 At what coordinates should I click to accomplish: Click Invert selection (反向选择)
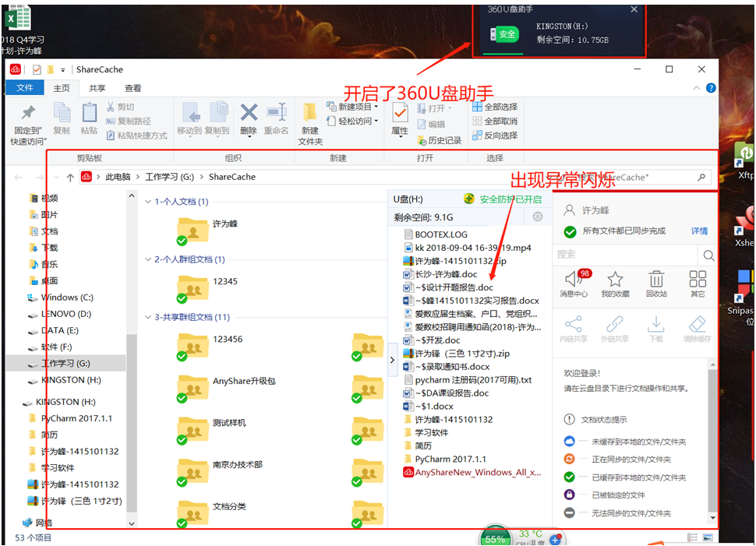(x=495, y=136)
